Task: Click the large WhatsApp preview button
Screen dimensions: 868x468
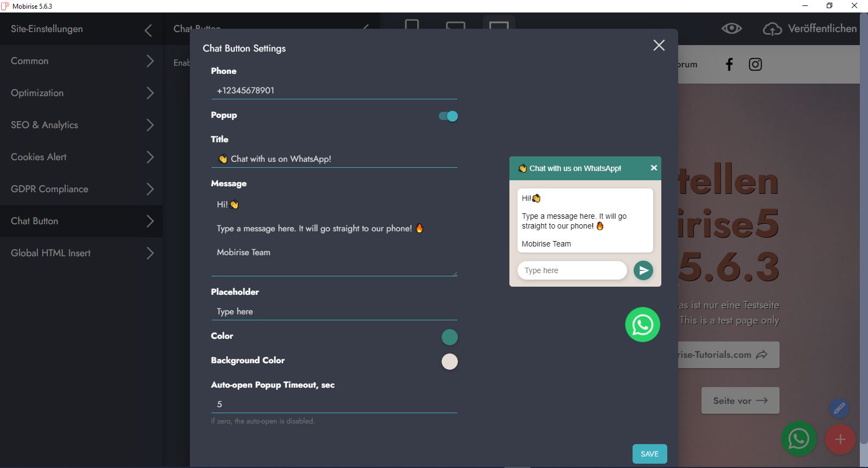Action: pyautogui.click(x=642, y=325)
